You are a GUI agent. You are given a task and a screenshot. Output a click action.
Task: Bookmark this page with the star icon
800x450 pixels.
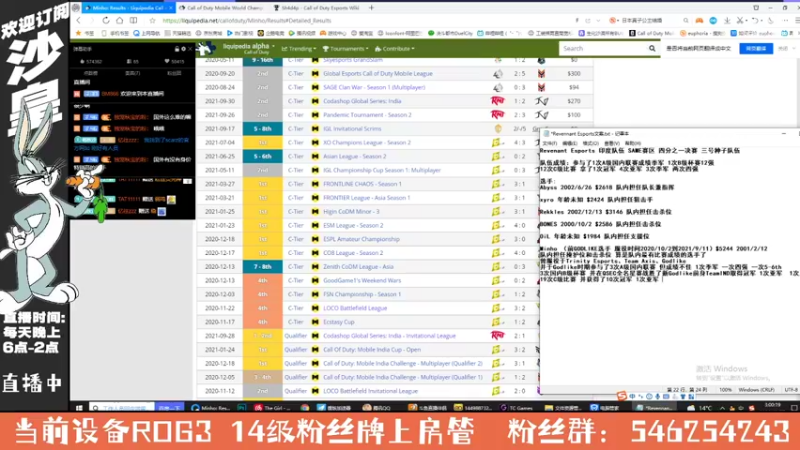point(152,20)
